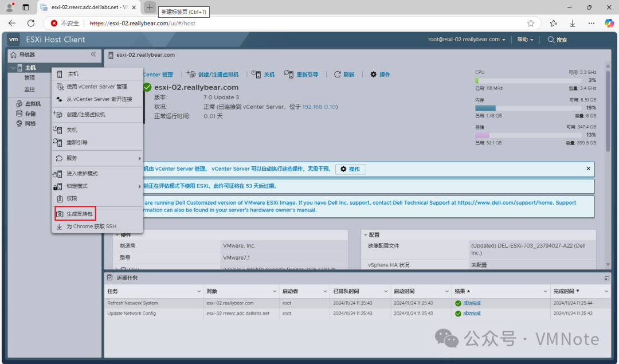
Task: Open the 帮助 dropdown menu
Action: [525, 40]
